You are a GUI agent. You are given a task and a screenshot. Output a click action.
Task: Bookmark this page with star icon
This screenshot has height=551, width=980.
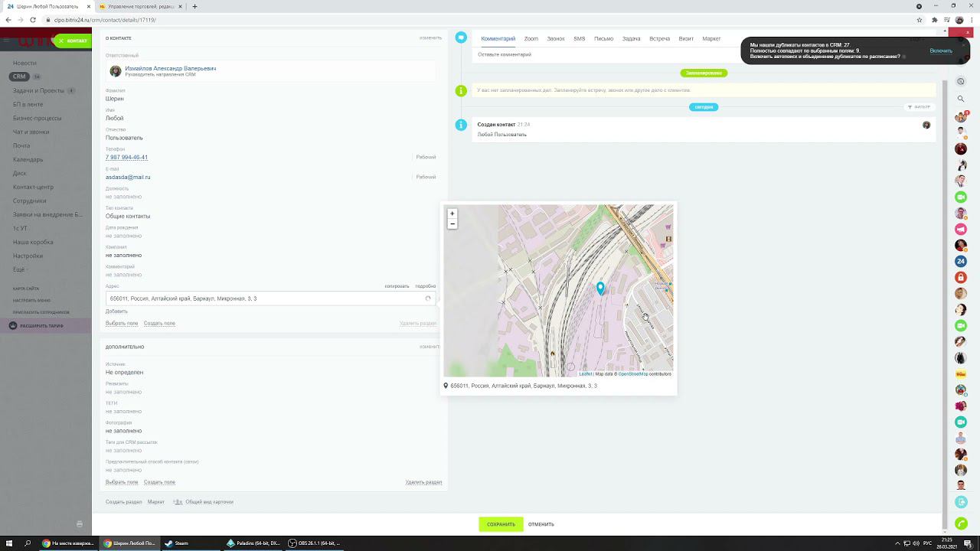(x=919, y=20)
